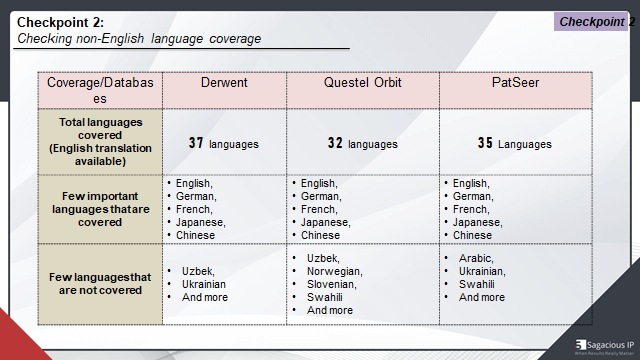The width and height of the screenshot is (640, 360).
Task: Click Norwegian in Questel Orbit column
Action: click(335, 271)
